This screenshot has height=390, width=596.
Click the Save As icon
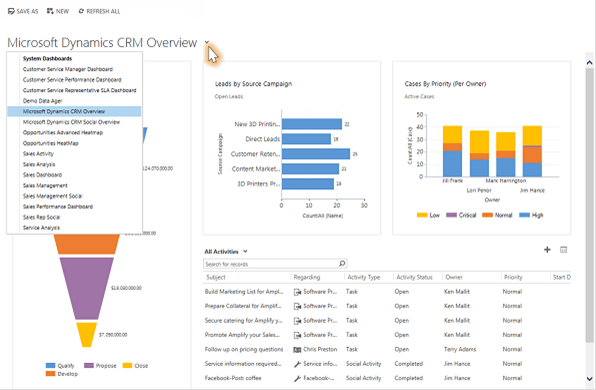click(x=11, y=11)
